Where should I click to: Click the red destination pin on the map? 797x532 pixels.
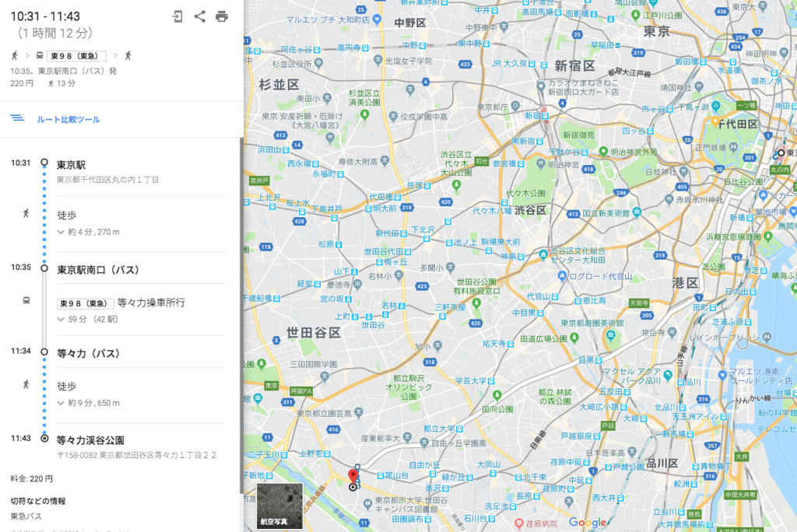(353, 477)
